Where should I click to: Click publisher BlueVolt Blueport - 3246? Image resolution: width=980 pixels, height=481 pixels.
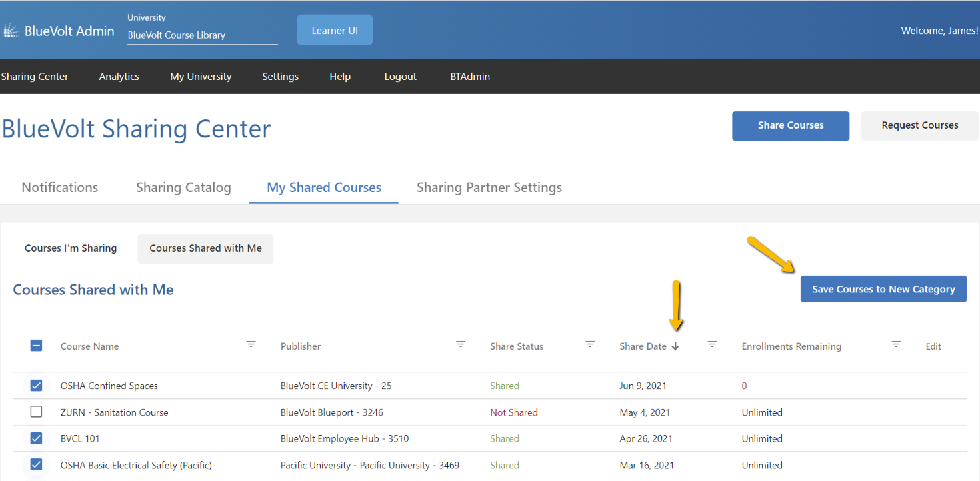tap(332, 412)
